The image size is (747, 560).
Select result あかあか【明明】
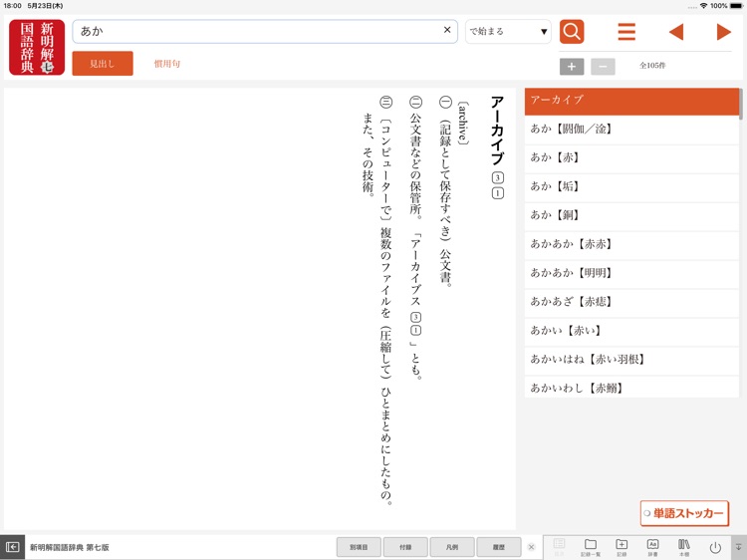point(631,273)
